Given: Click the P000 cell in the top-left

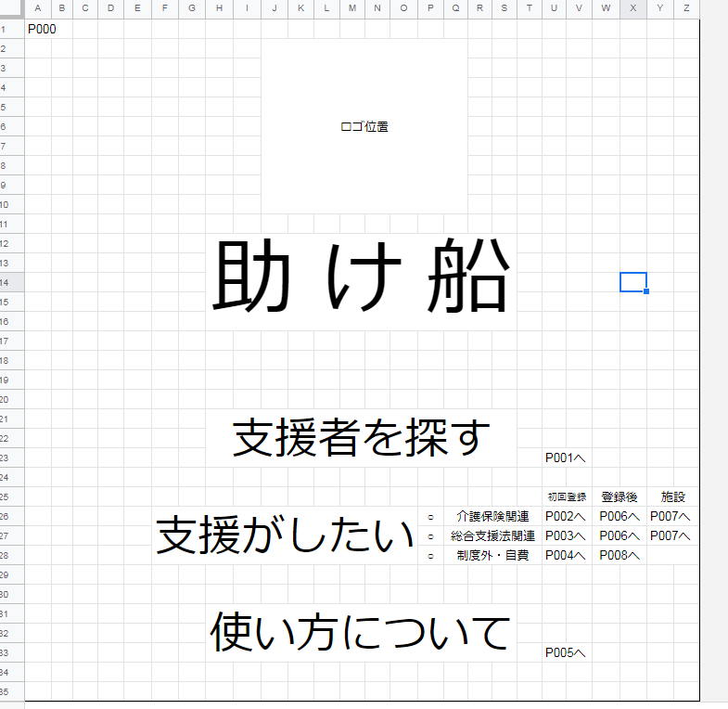Looking at the screenshot, I should pos(42,29).
